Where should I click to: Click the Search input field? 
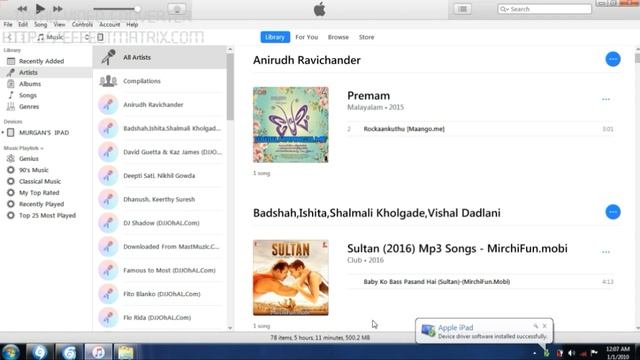[x=544, y=9]
